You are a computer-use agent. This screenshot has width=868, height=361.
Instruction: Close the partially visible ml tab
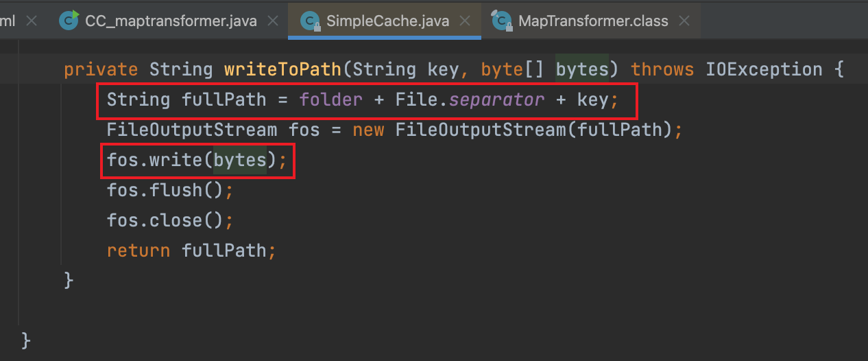[x=32, y=21]
